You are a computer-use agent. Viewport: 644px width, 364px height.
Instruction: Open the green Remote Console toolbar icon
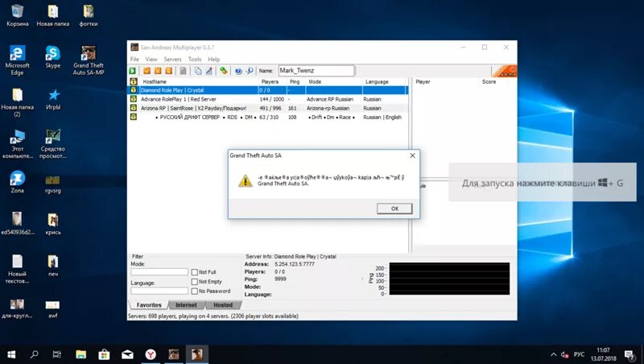224,71
